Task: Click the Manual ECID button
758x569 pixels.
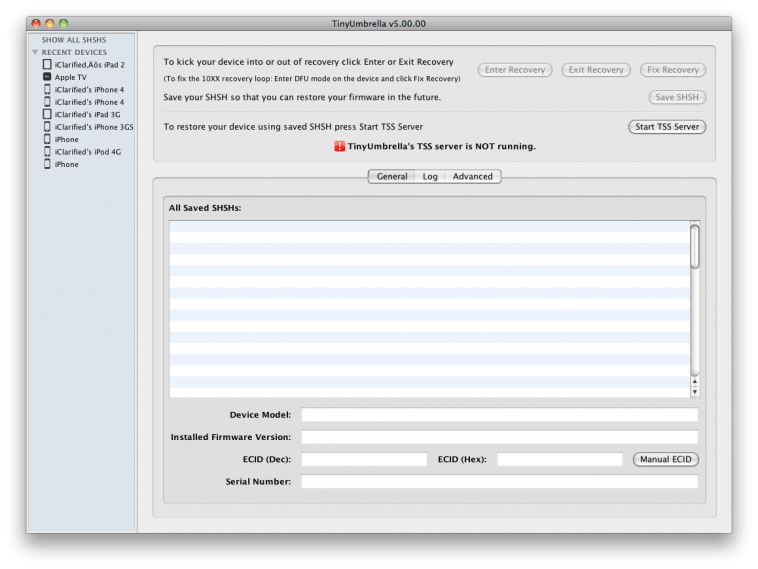Action: pos(666,459)
